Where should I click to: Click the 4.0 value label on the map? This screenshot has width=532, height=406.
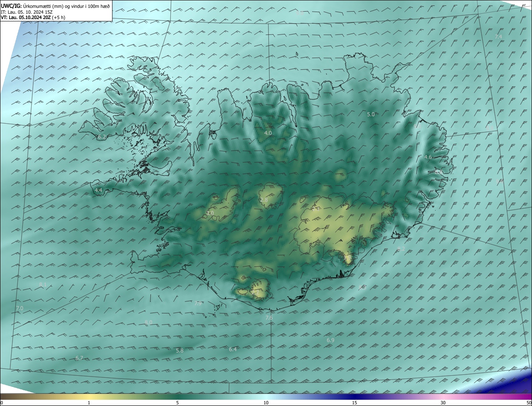268,133
